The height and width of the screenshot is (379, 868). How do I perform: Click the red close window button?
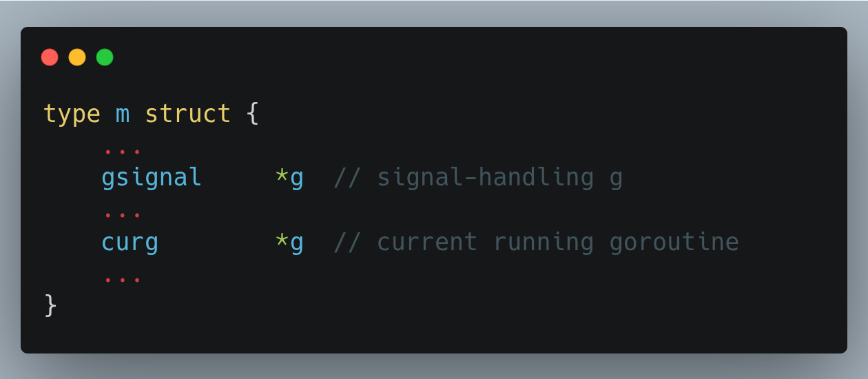[50, 57]
